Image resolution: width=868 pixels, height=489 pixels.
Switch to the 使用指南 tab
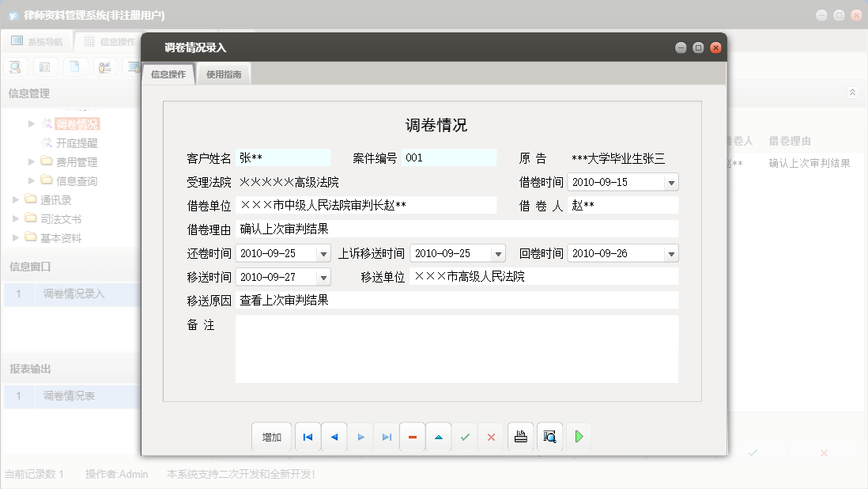[x=224, y=74]
